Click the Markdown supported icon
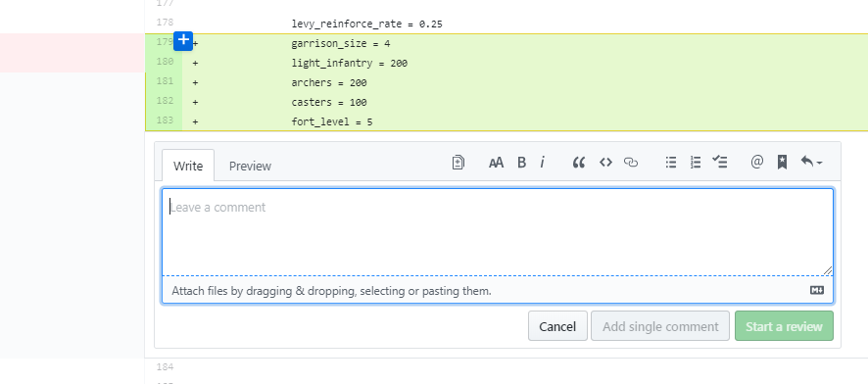The image size is (868, 384). point(817,290)
